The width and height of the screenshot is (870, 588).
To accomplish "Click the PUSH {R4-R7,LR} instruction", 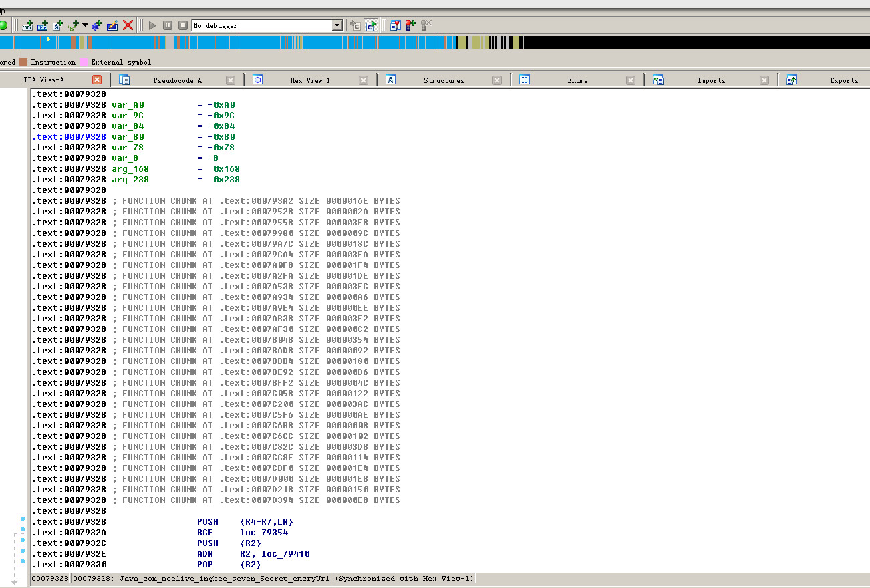I will click(x=245, y=522).
